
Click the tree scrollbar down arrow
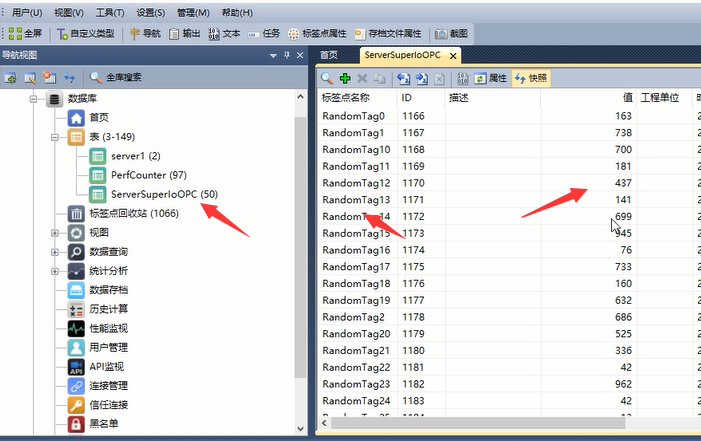(x=300, y=428)
